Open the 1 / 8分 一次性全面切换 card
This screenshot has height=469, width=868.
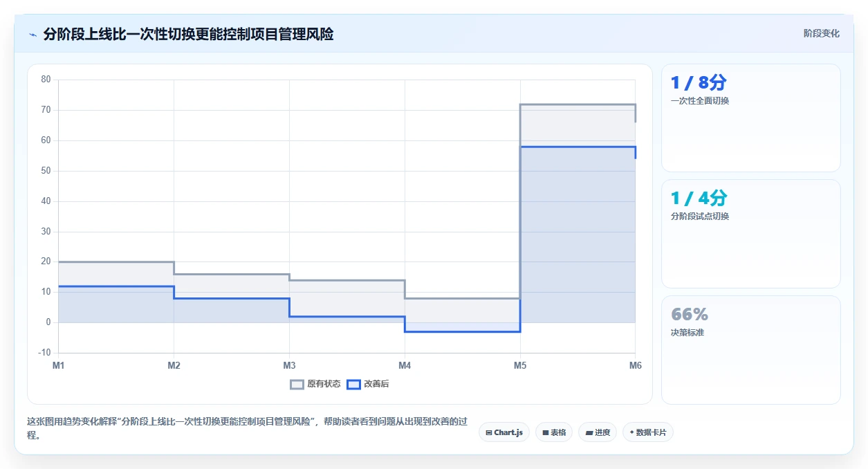751,118
